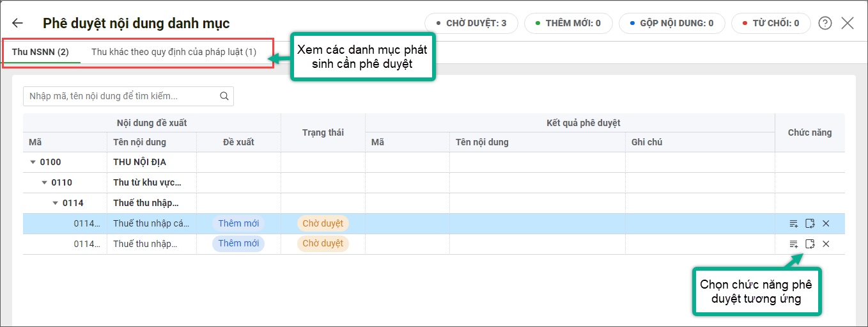Click the merge content icon in the highlighted row
This screenshot has height=327, width=868.
(810, 223)
